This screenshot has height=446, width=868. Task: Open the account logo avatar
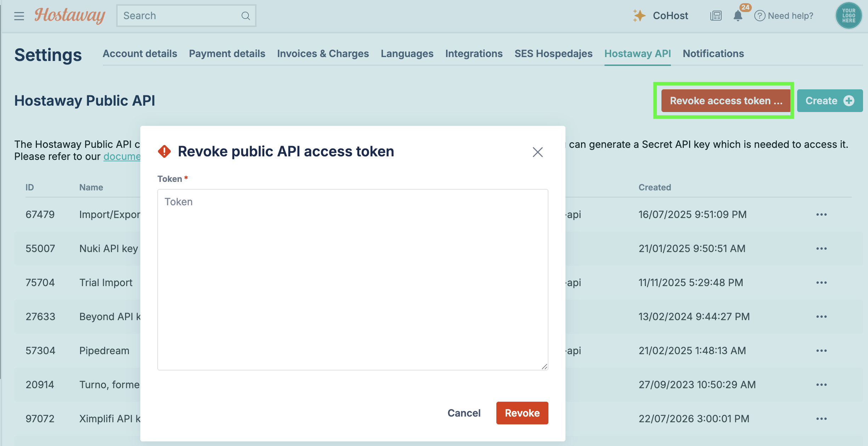click(849, 16)
